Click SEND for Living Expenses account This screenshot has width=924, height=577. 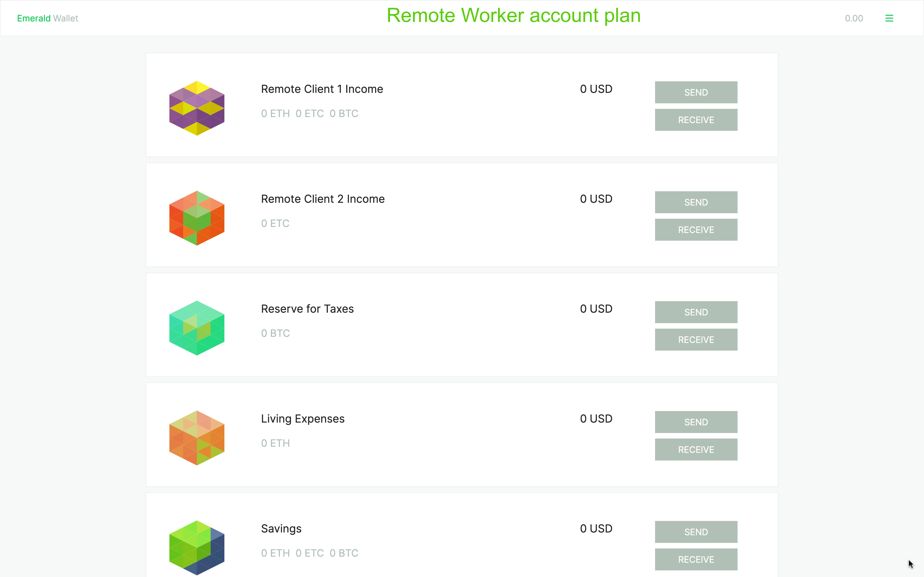point(696,422)
